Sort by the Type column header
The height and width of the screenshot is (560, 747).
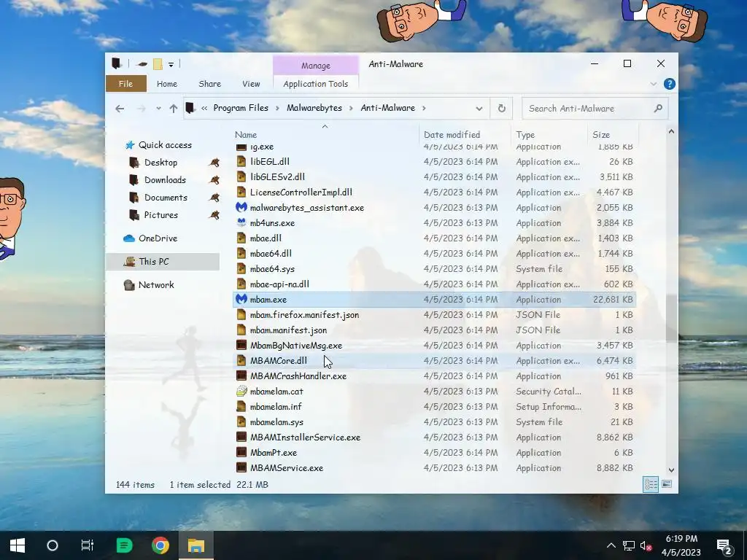coord(525,135)
